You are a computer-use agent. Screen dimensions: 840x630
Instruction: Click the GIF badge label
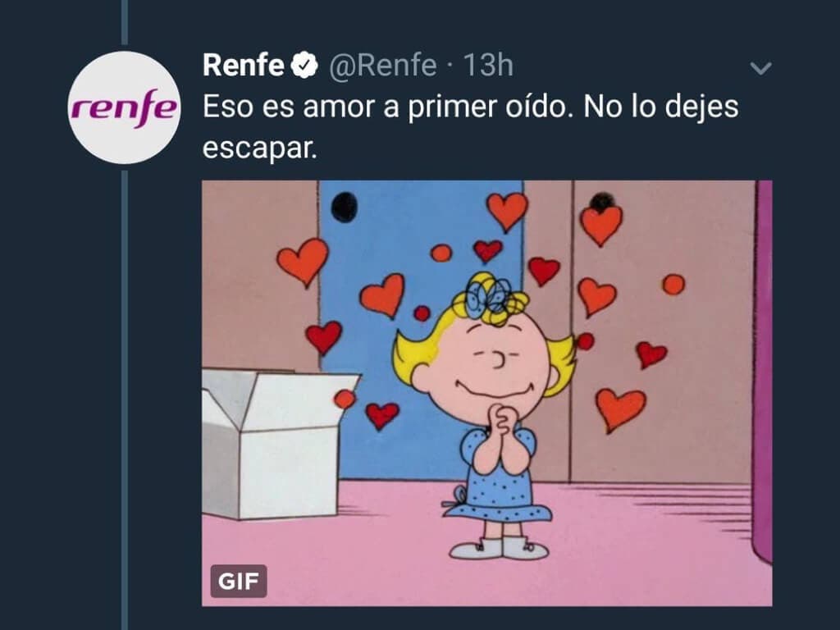pos(239,582)
